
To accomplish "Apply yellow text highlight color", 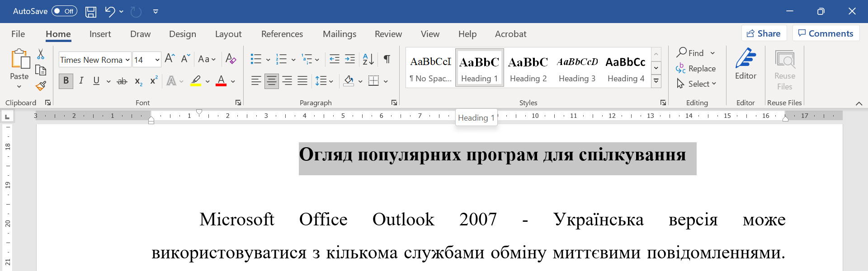I will [x=196, y=81].
